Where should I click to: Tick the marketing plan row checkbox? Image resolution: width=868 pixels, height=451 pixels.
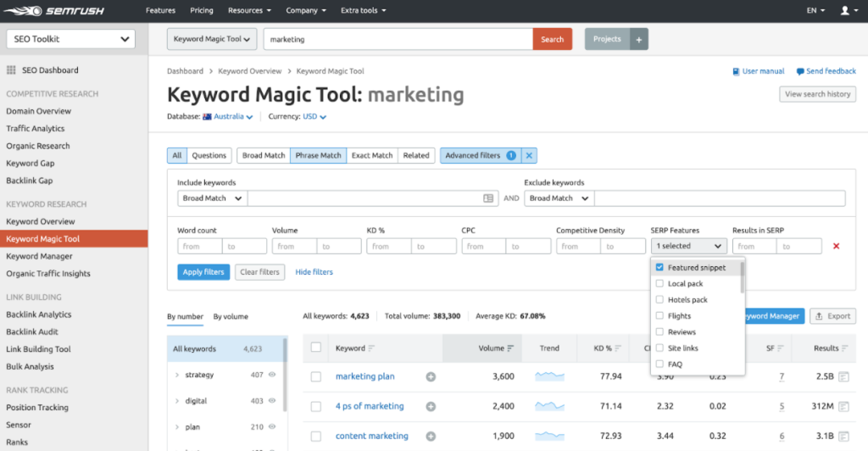[315, 377]
